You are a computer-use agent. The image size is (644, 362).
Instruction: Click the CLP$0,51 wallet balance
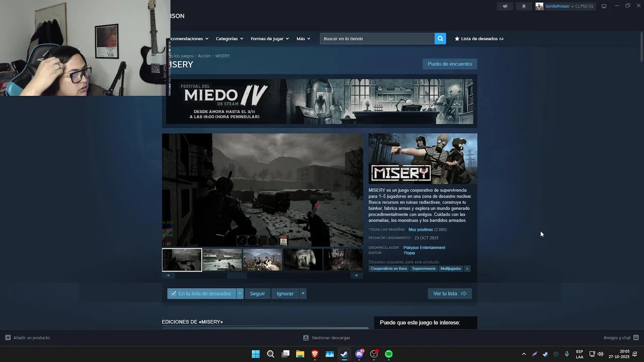pos(584,7)
